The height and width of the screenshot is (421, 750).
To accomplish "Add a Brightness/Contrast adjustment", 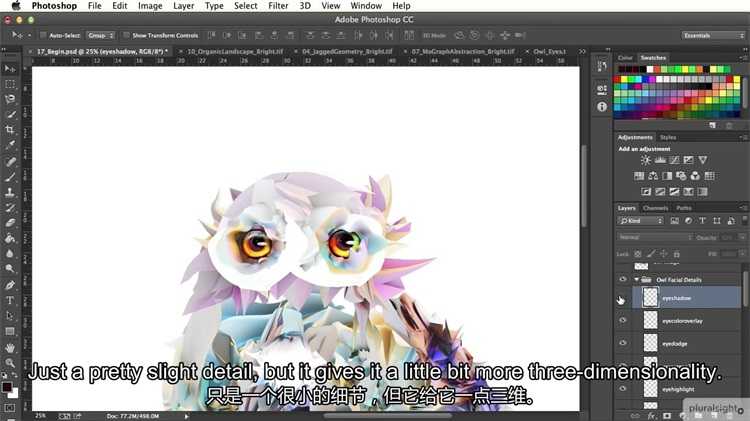I will click(646, 160).
